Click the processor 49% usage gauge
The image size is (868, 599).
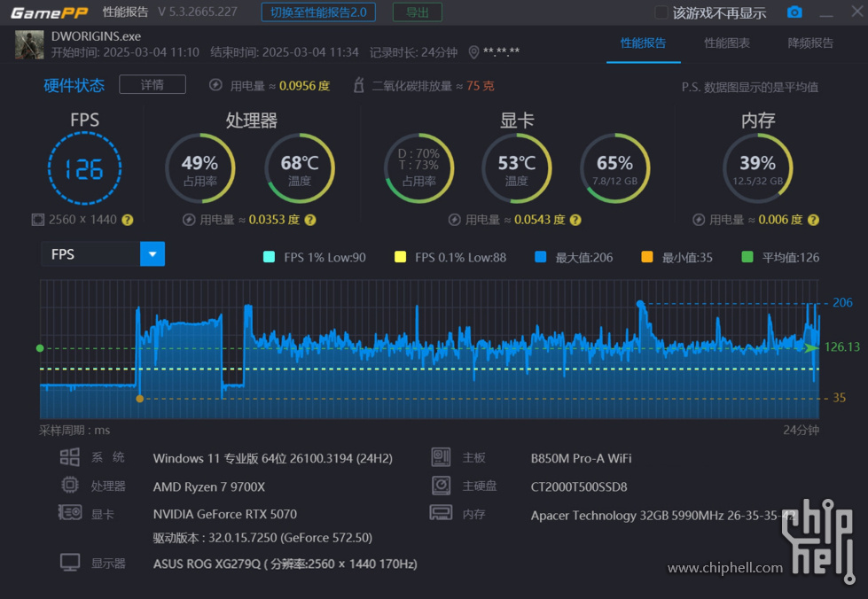199,168
